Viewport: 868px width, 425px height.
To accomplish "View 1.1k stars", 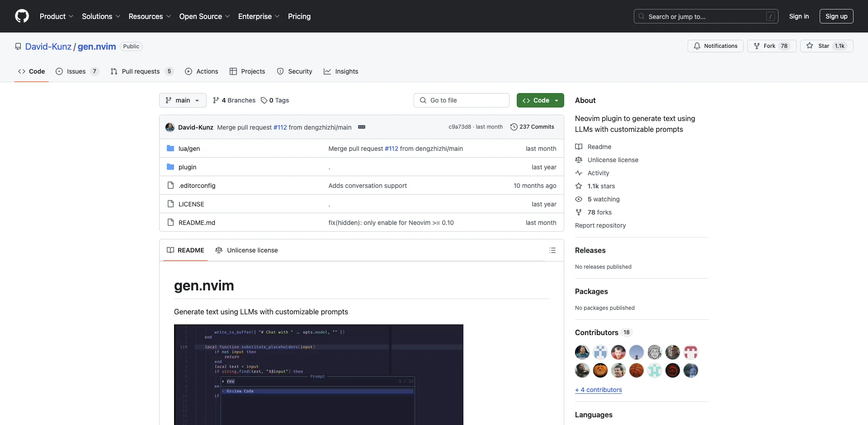I will (595, 186).
